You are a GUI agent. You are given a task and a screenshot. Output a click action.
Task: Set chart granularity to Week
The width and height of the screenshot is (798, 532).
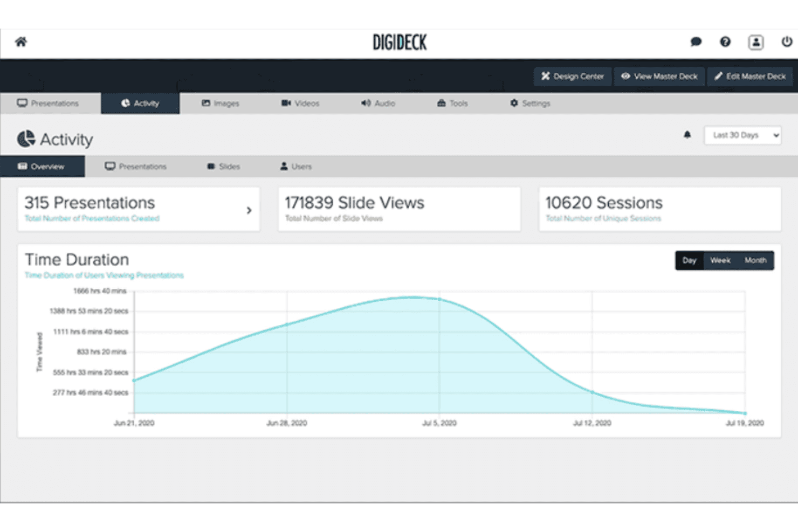[720, 260]
